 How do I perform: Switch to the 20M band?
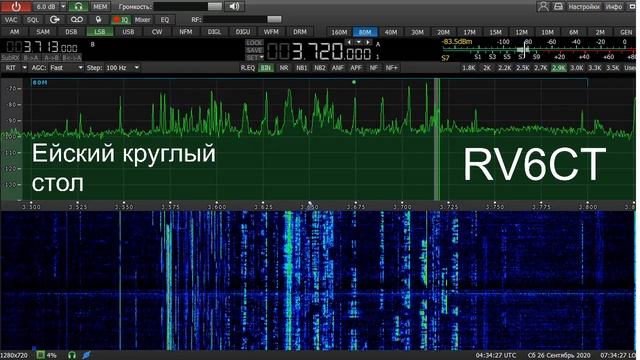tap(443, 32)
